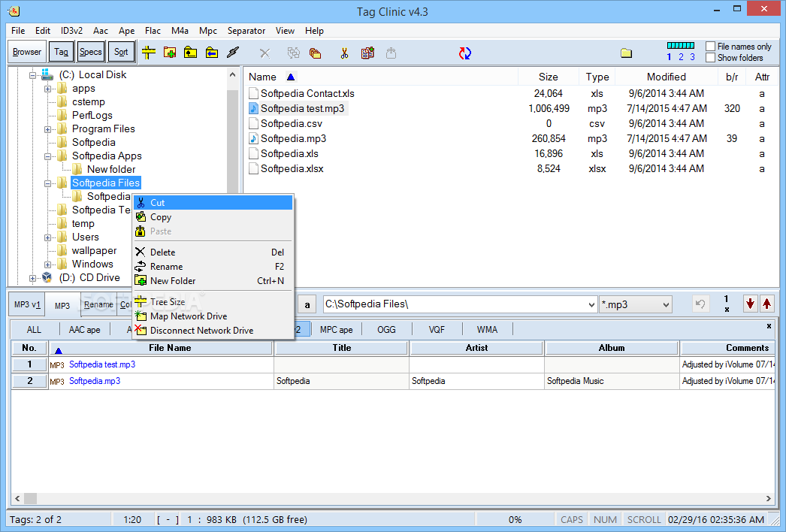Click the CD Drive D icon
This screenshot has width=786, height=532.
(47, 277)
